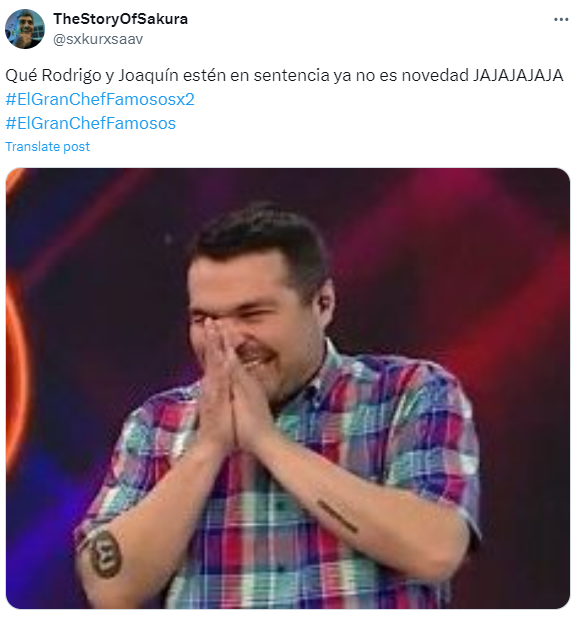Click Translate post
Image resolution: width=578 pixels, height=618 pixels.
(48, 147)
